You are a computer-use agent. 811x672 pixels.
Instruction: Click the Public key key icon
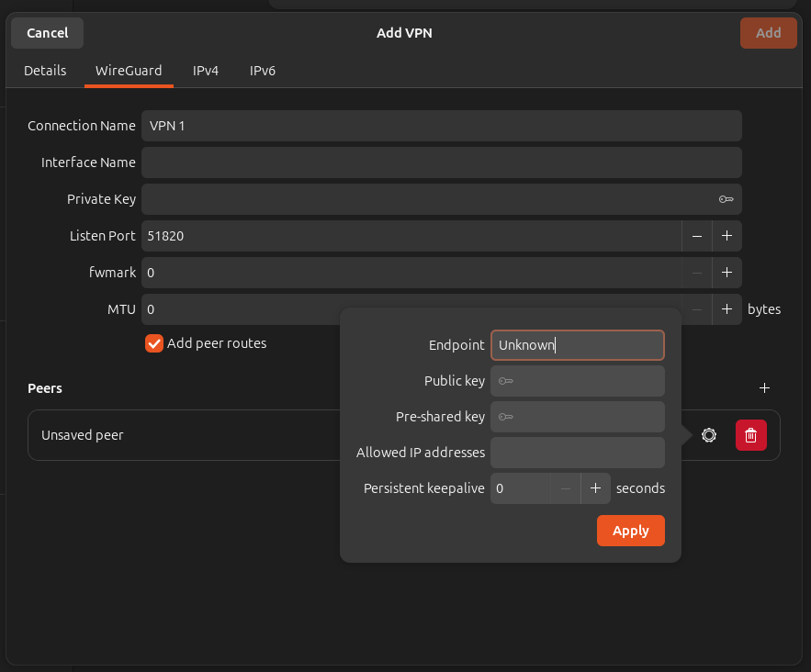click(x=505, y=381)
